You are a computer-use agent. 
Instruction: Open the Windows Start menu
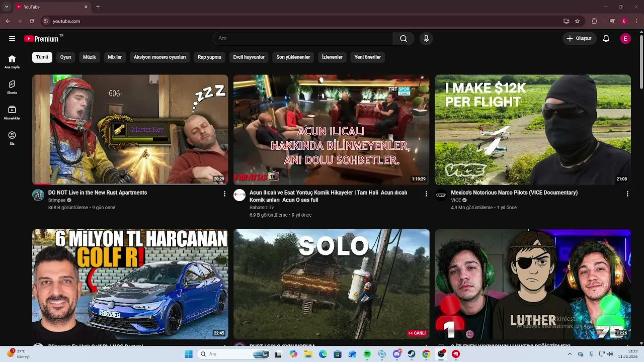[189, 354]
